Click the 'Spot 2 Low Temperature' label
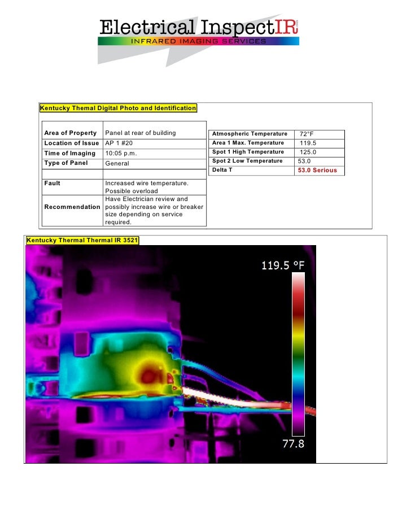The width and height of the screenshot is (411, 532). coord(247,161)
